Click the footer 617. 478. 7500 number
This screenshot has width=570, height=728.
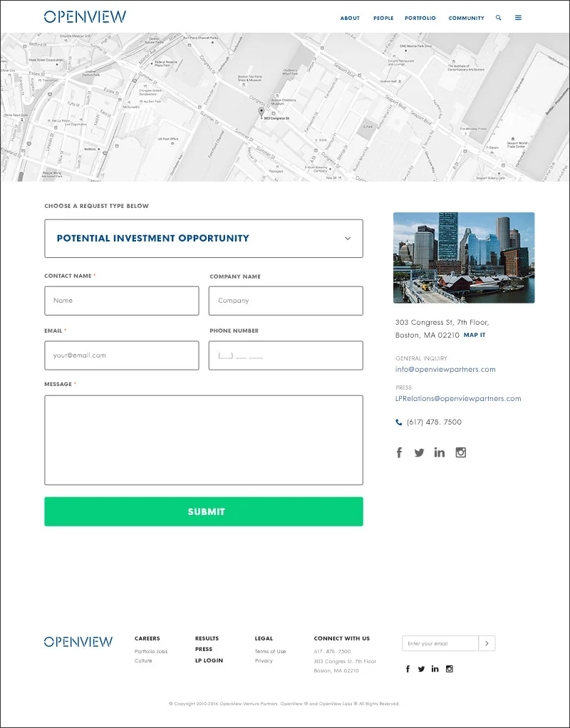[x=332, y=651]
